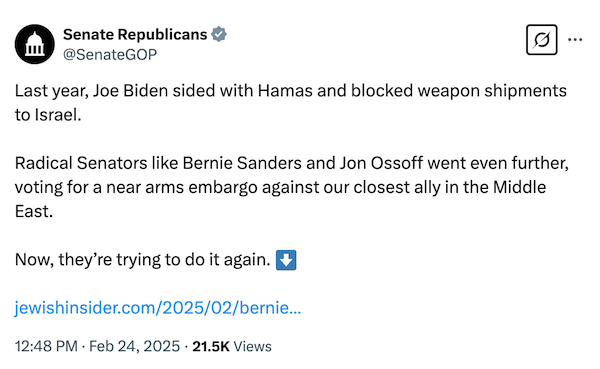The width and height of the screenshot is (600, 369).
Task: Click the 12:48 PM timestamp
Action: tap(46, 346)
